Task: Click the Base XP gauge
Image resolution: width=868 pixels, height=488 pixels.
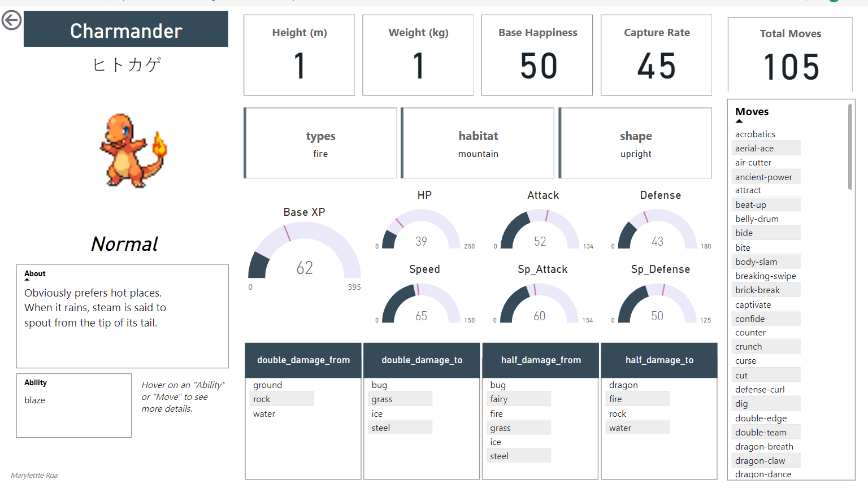Action: point(304,252)
